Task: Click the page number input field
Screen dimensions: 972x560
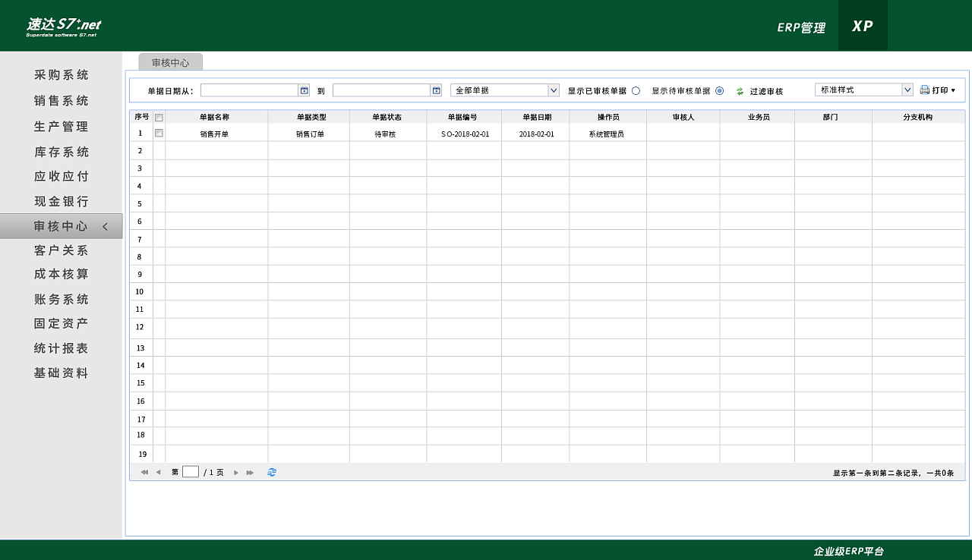Action: (191, 472)
